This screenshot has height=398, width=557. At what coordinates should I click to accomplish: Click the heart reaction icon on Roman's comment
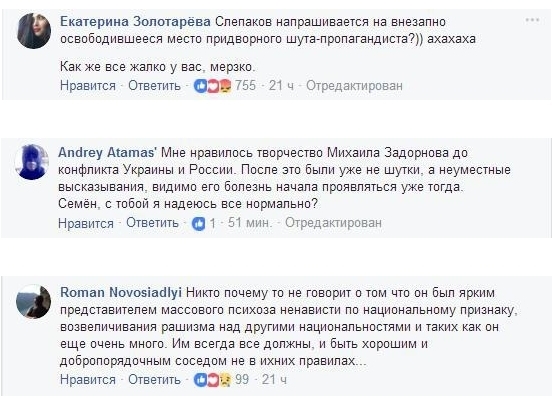click(x=212, y=380)
